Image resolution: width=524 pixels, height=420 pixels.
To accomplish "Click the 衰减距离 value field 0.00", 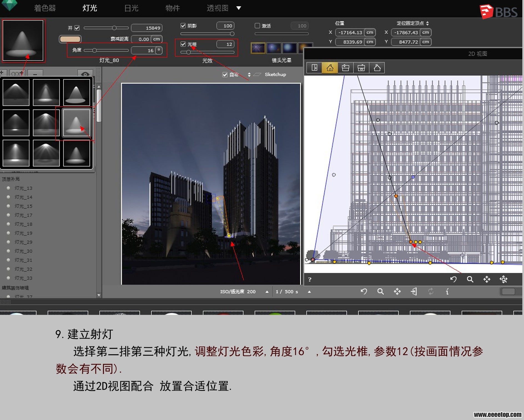I will [x=141, y=39].
